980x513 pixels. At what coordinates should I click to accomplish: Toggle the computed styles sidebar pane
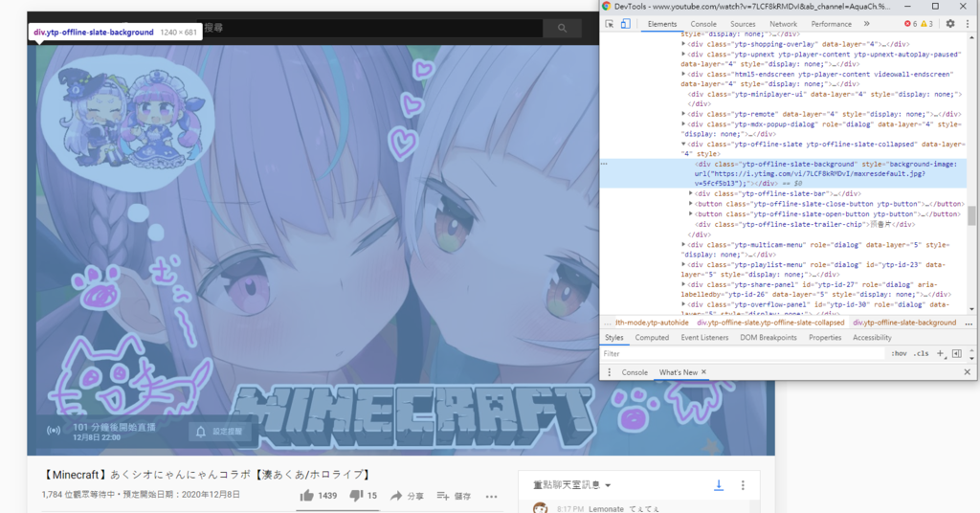tap(957, 354)
